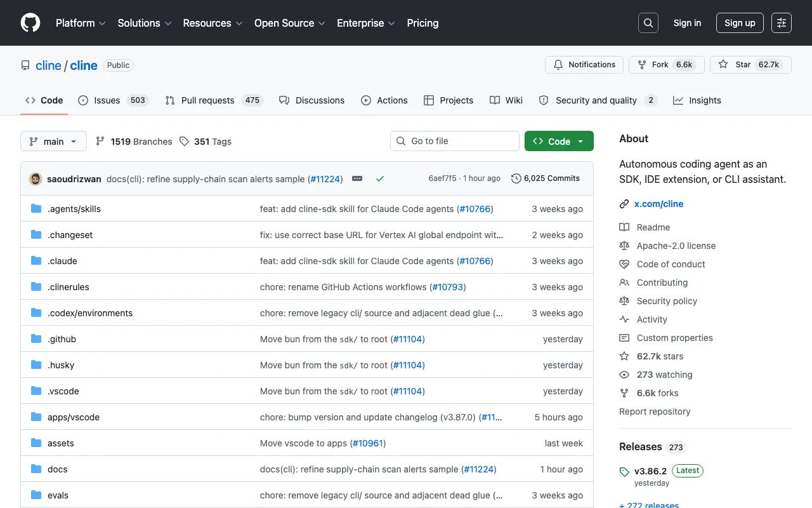Expand the Platform navigation menu
Image resolution: width=812 pixels, height=508 pixels.
point(81,23)
